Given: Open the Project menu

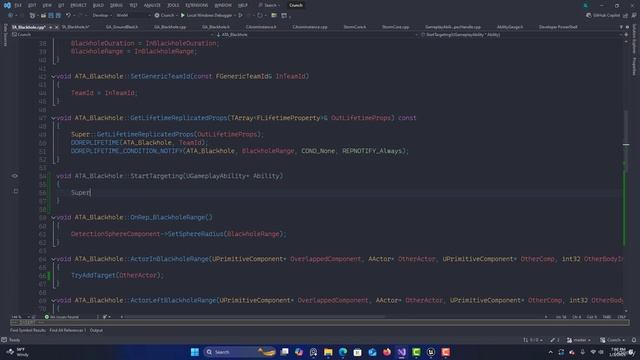Looking at the screenshot, I should click(x=78, y=5).
